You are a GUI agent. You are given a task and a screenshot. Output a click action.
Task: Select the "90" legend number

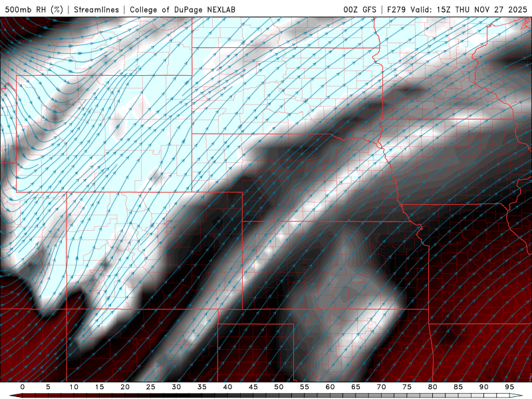click(484, 387)
